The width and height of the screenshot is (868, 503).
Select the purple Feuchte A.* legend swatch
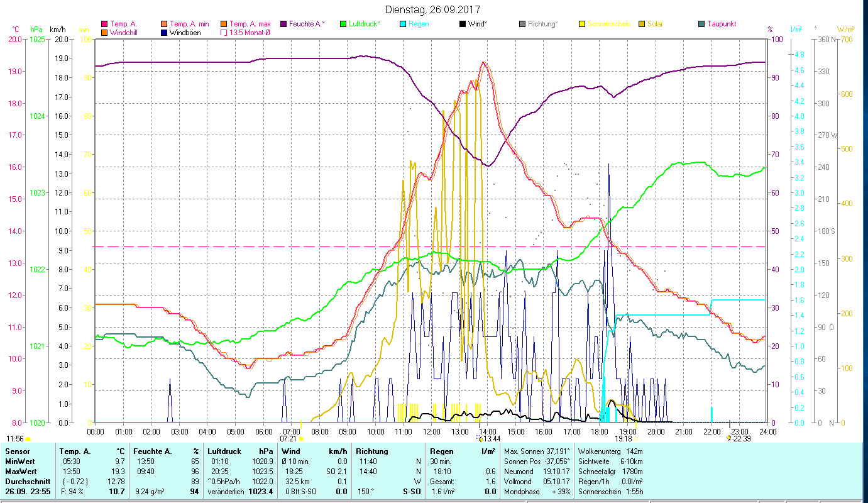coord(283,25)
